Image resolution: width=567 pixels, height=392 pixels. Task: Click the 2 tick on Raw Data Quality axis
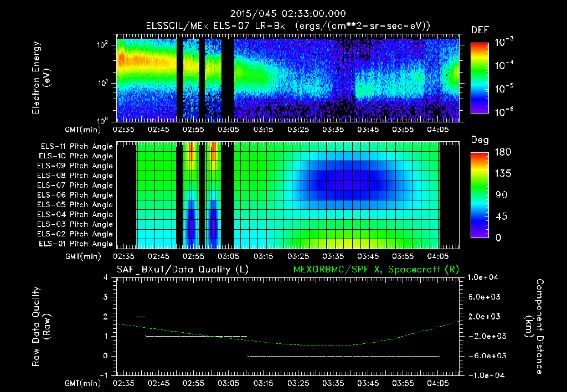(x=105, y=316)
